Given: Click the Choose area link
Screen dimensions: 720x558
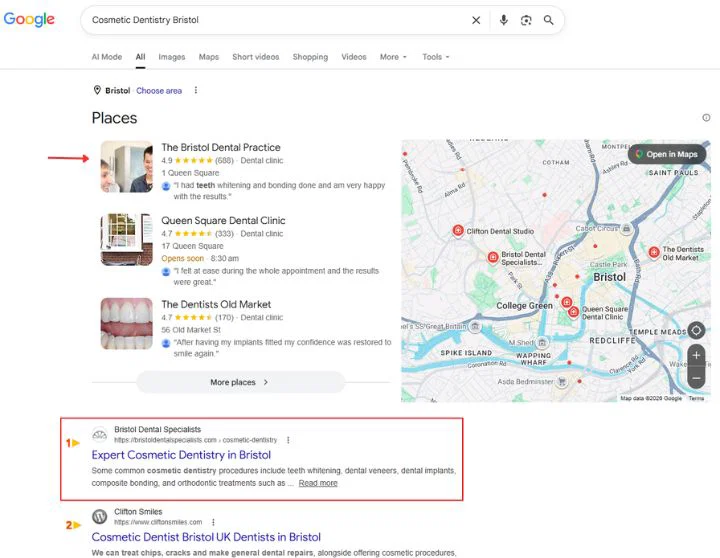Looking at the screenshot, I should click(159, 90).
